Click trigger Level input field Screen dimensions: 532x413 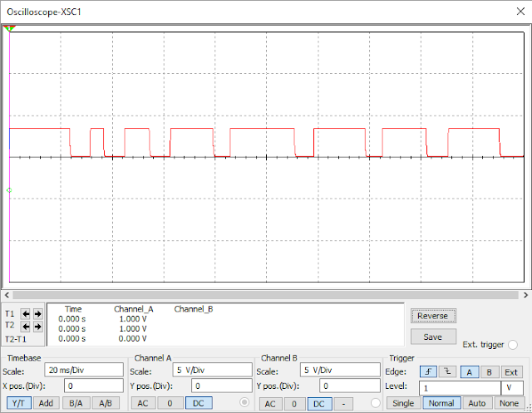click(x=460, y=388)
